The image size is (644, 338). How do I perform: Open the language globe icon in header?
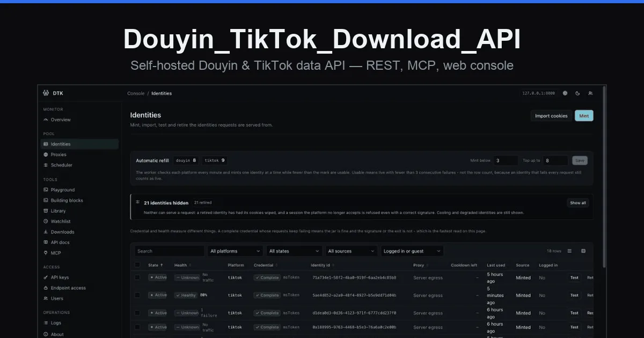(565, 93)
